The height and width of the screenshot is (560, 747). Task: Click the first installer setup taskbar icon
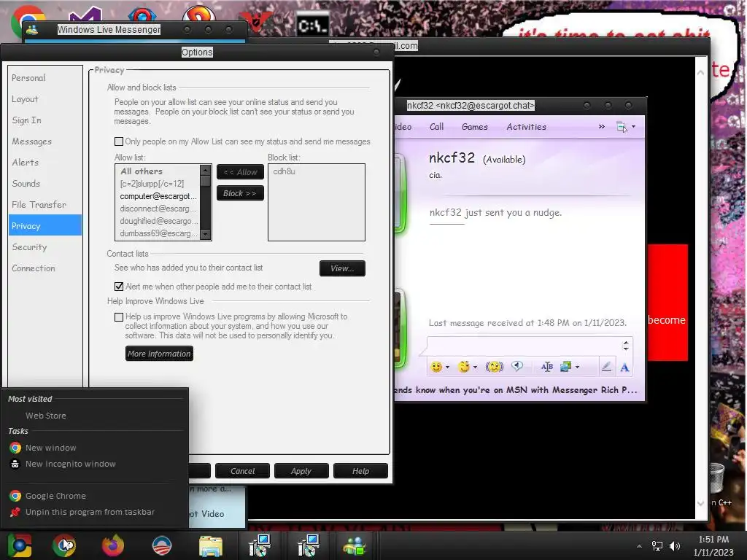260,545
